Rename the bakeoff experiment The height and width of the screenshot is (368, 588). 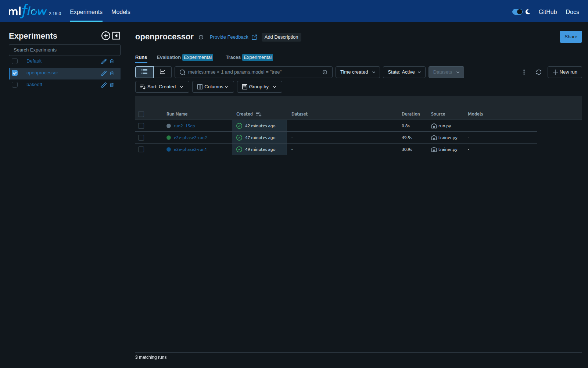click(x=104, y=85)
